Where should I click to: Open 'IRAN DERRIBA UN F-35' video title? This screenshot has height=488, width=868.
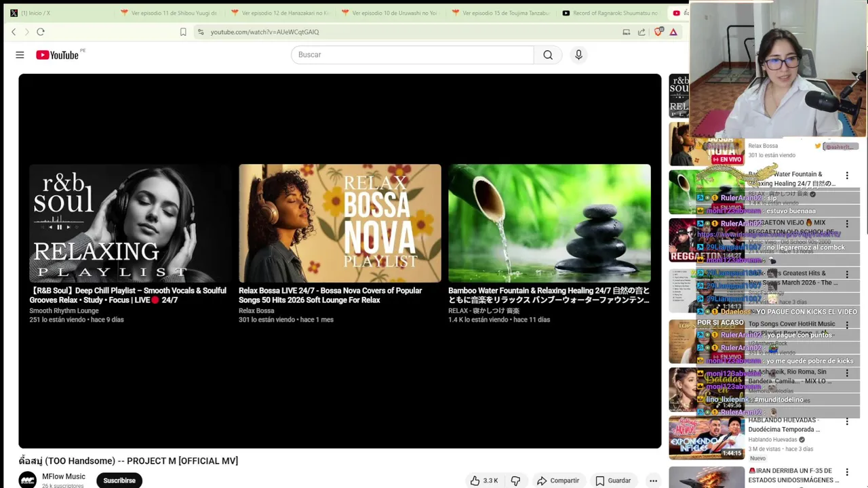tap(792, 475)
